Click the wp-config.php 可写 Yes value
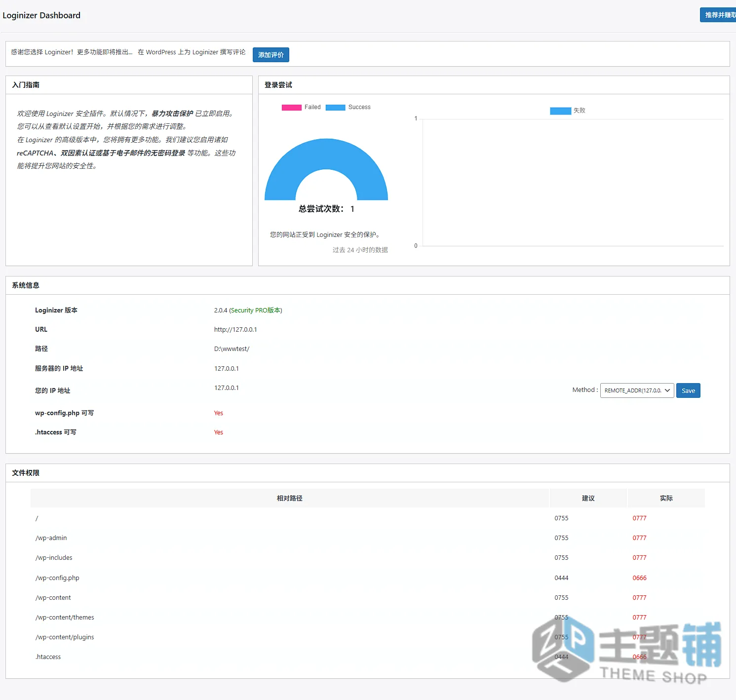Viewport: 736px width, 700px height. click(x=218, y=413)
